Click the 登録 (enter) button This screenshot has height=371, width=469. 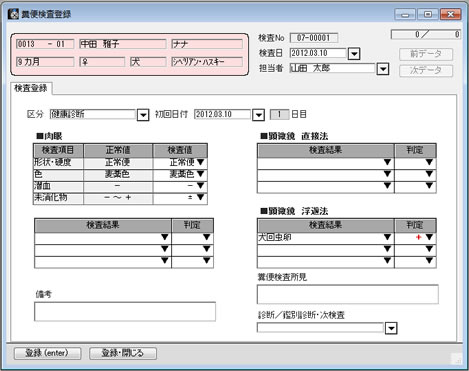coord(47,353)
